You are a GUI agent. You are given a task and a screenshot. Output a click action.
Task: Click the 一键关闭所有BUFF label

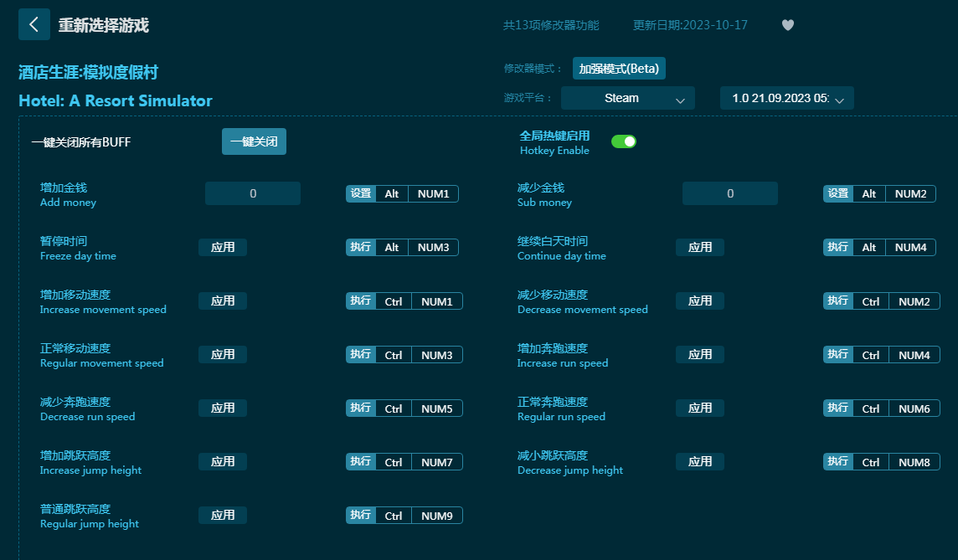pos(81,141)
